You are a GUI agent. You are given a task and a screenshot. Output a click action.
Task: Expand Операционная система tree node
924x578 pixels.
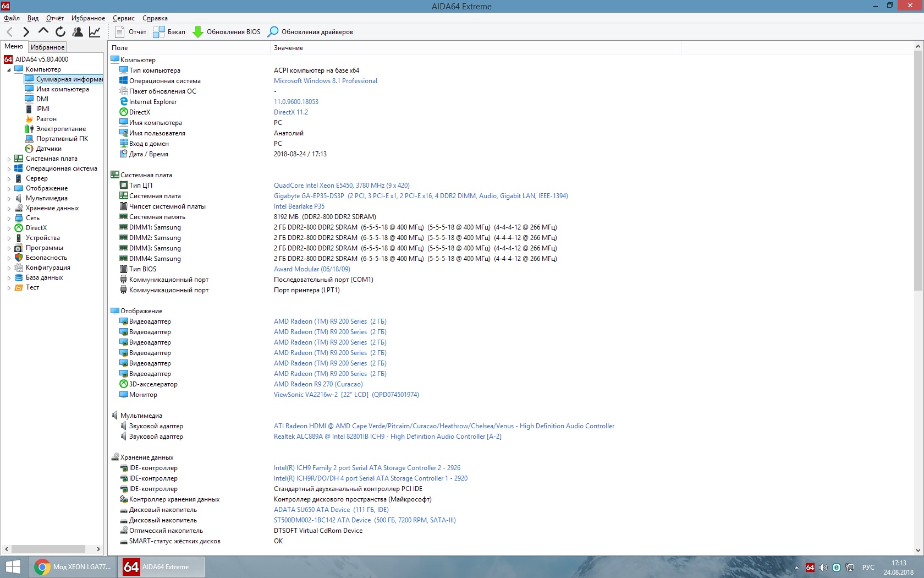(x=9, y=169)
